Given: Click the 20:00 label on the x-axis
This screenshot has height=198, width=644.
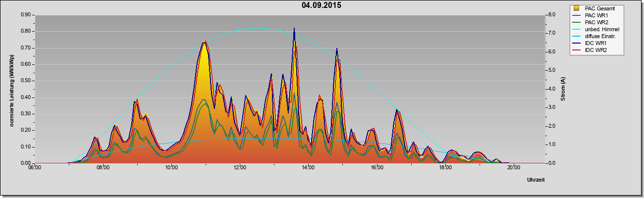Looking at the screenshot, I should pos(513,167).
